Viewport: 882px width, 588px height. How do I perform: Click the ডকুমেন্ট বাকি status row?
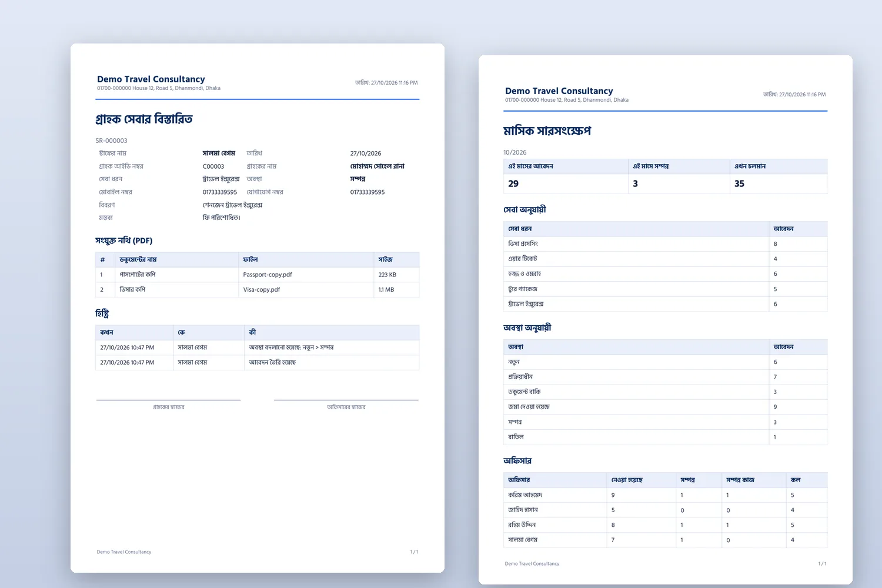(x=665, y=392)
